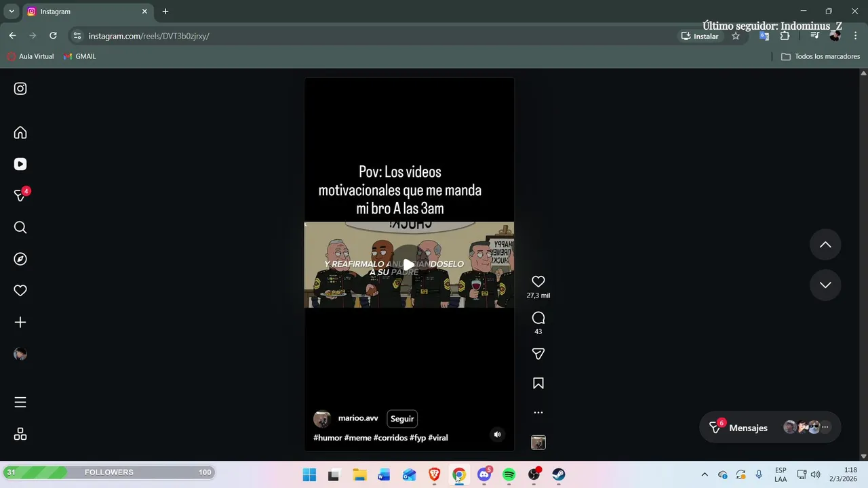Open the Windows Start menu
The height and width of the screenshot is (488, 868).
coord(309,474)
